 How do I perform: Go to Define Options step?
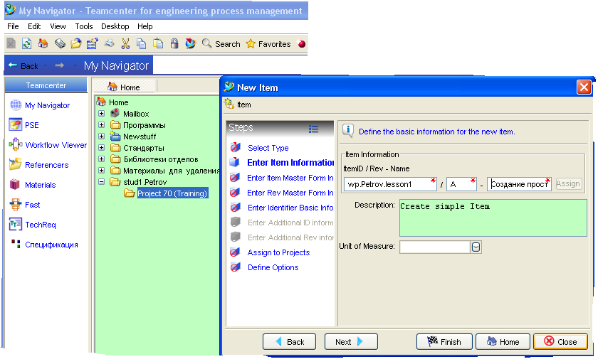coord(273,267)
